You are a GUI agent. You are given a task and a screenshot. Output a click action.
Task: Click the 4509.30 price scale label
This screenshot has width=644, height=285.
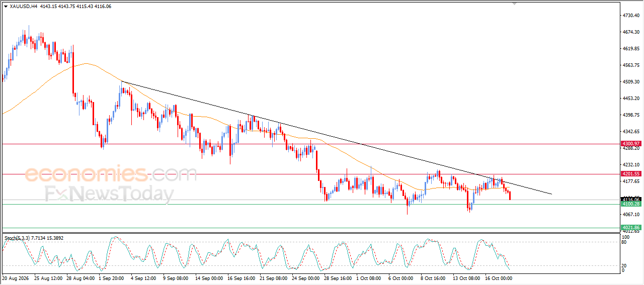click(x=630, y=82)
